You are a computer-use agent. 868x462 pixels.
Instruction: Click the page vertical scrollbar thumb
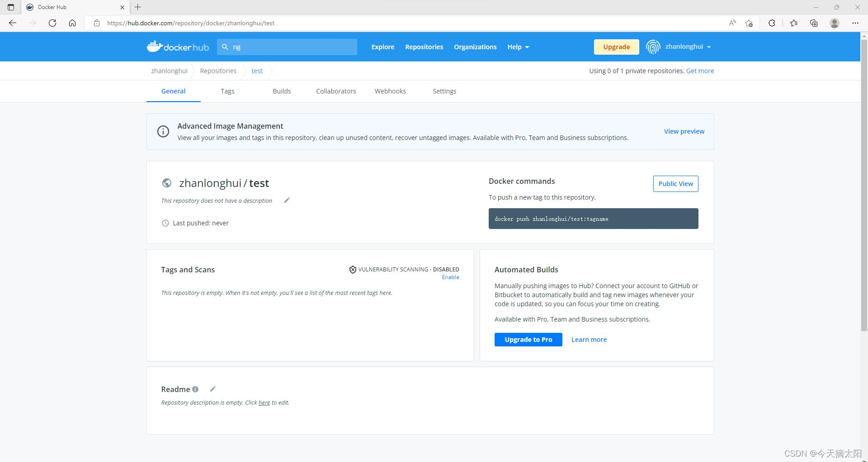click(x=864, y=185)
